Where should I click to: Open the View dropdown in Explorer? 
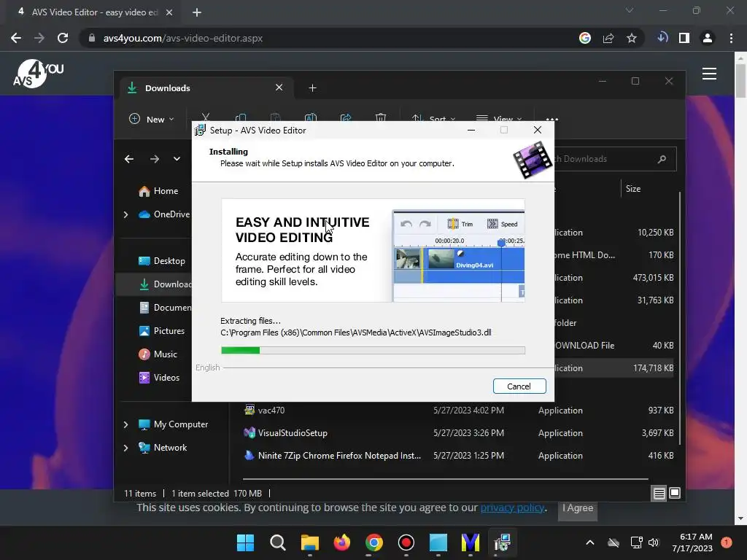tap(499, 119)
